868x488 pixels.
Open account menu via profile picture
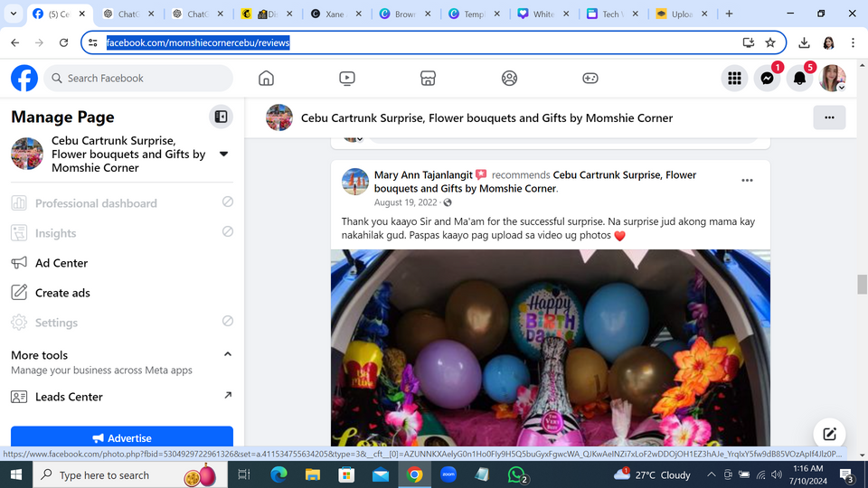(x=832, y=79)
